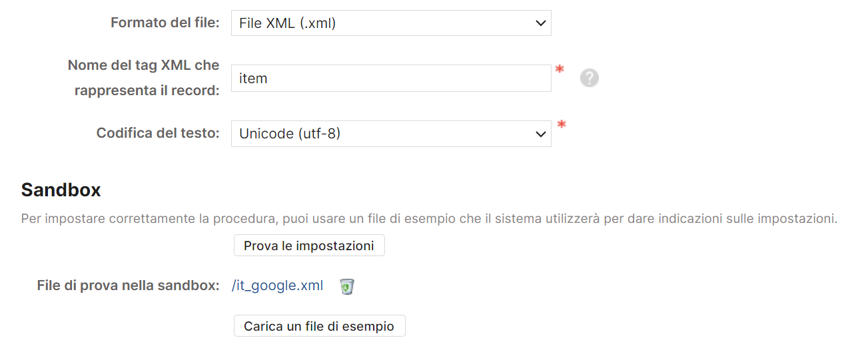Click the help question mark icon
This screenshot has height=346, width=868.
coord(589,79)
